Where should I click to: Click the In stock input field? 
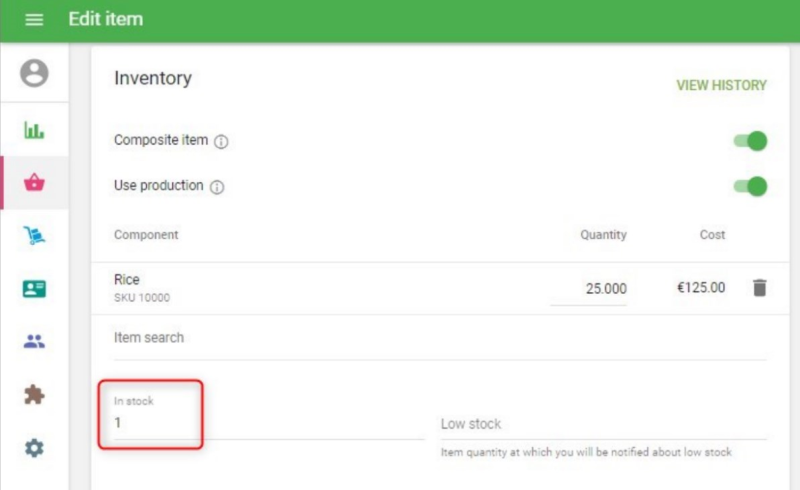pyautogui.click(x=265, y=424)
